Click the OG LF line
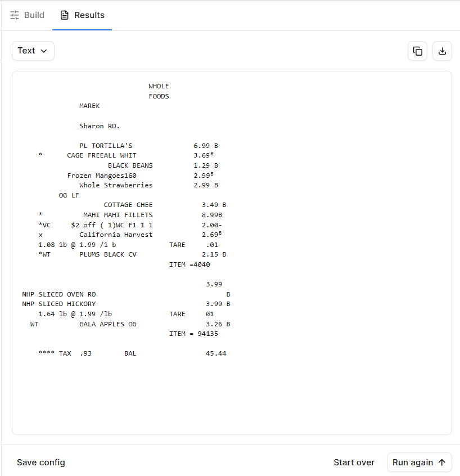 pyautogui.click(x=69, y=195)
